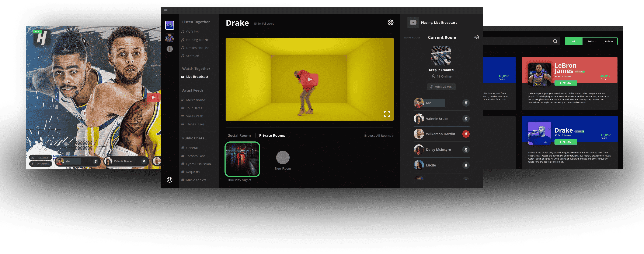Toggle the Mute My Mic button
The width and height of the screenshot is (644, 254).
pyautogui.click(x=442, y=87)
